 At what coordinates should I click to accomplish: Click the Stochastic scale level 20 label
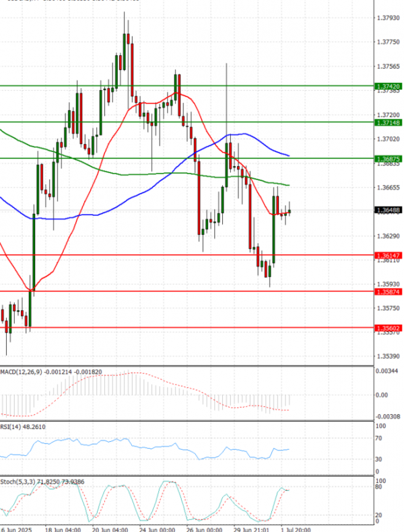click(379, 515)
